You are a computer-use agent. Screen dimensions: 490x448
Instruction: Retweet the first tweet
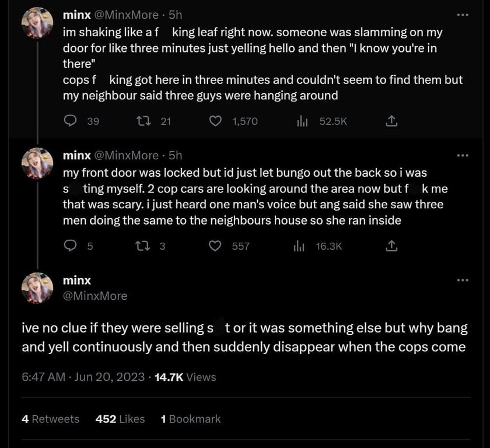coord(142,121)
